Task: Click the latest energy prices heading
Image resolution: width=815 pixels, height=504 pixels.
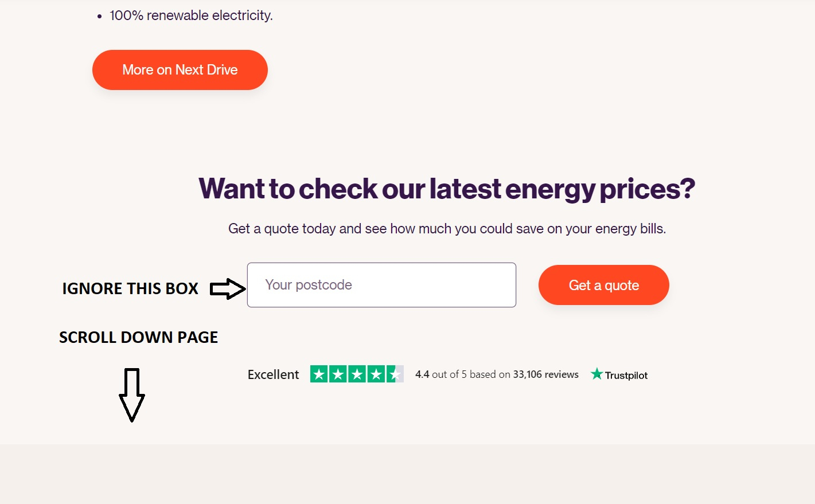Action: click(x=447, y=189)
